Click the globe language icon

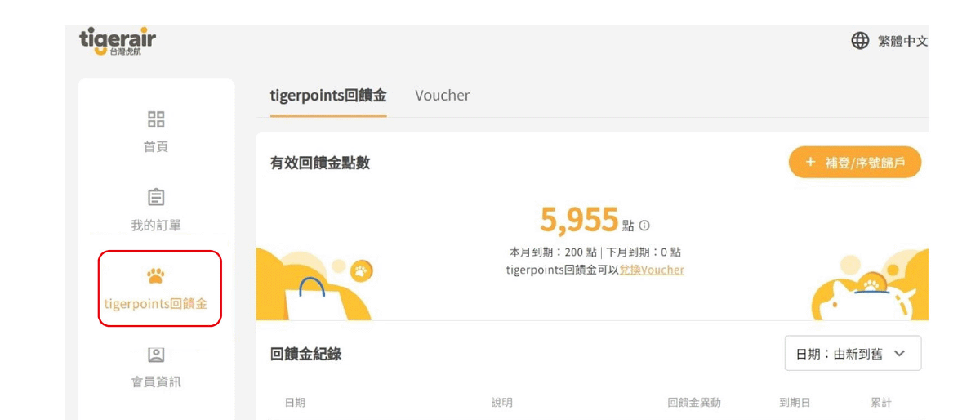(x=860, y=41)
